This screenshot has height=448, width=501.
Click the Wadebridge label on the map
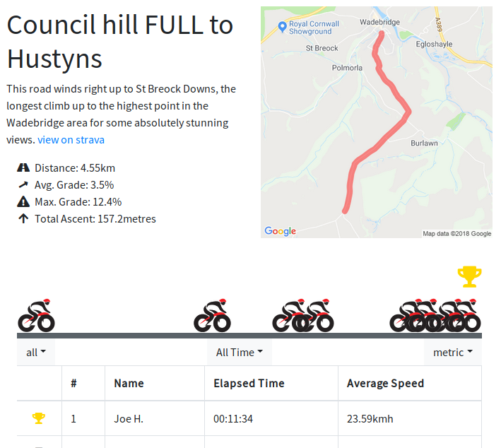379,22
